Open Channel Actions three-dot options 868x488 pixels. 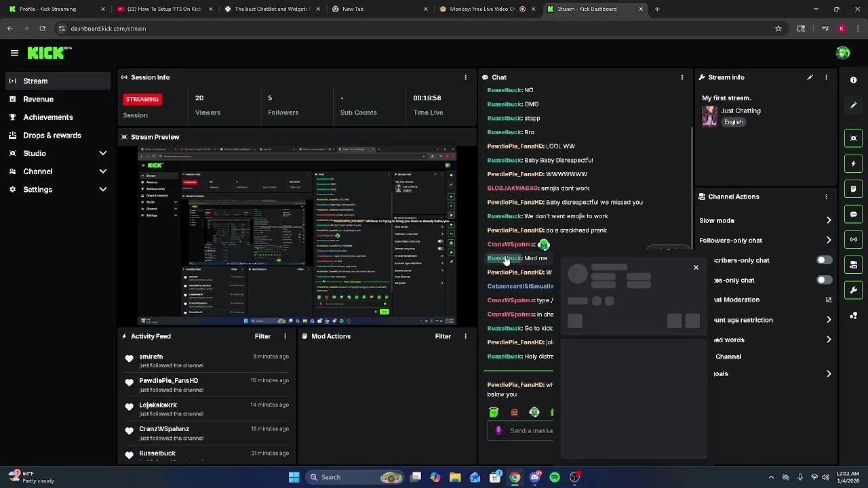point(826,197)
